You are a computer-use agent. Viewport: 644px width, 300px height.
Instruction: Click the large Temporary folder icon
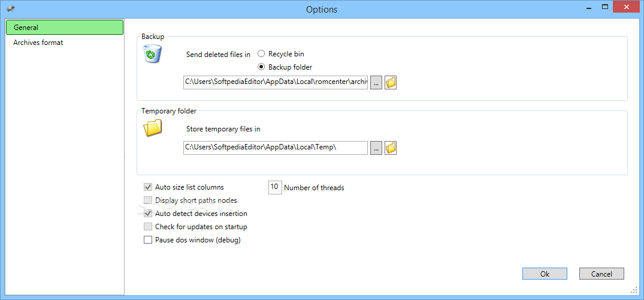153,128
